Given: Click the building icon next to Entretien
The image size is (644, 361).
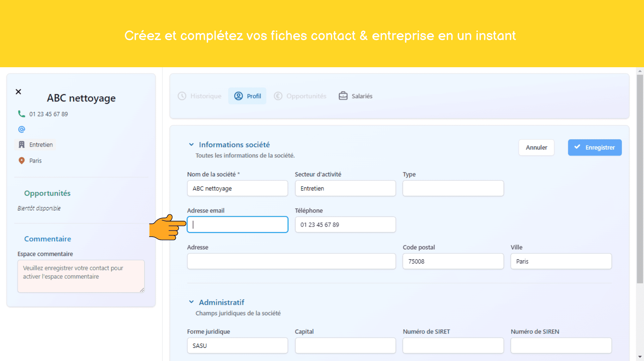Looking at the screenshot, I should tap(21, 145).
